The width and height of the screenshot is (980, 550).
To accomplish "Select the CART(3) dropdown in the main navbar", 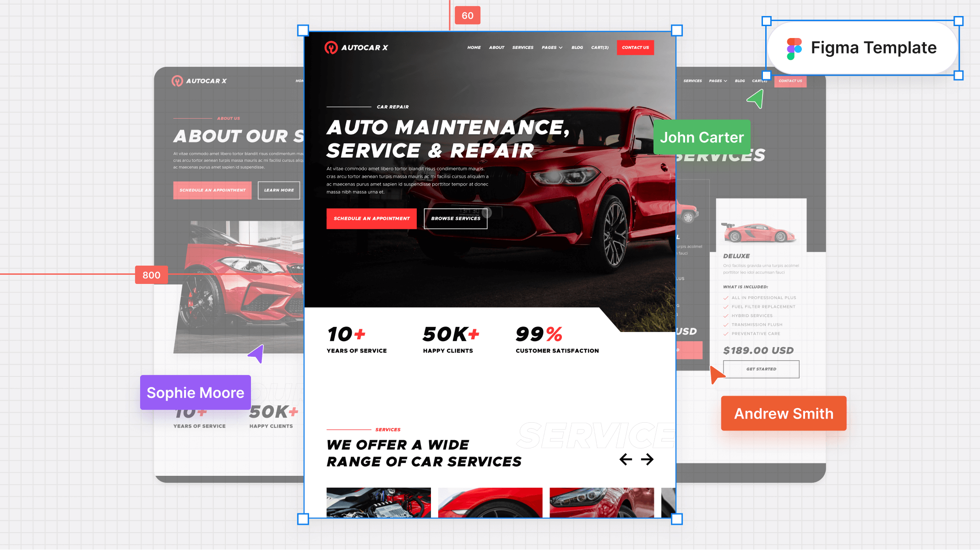I will (x=600, y=47).
